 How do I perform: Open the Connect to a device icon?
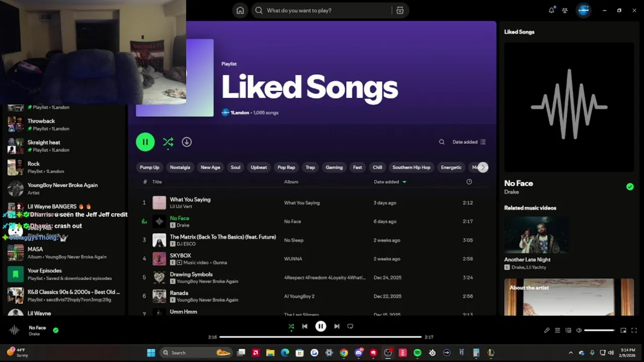(568, 330)
